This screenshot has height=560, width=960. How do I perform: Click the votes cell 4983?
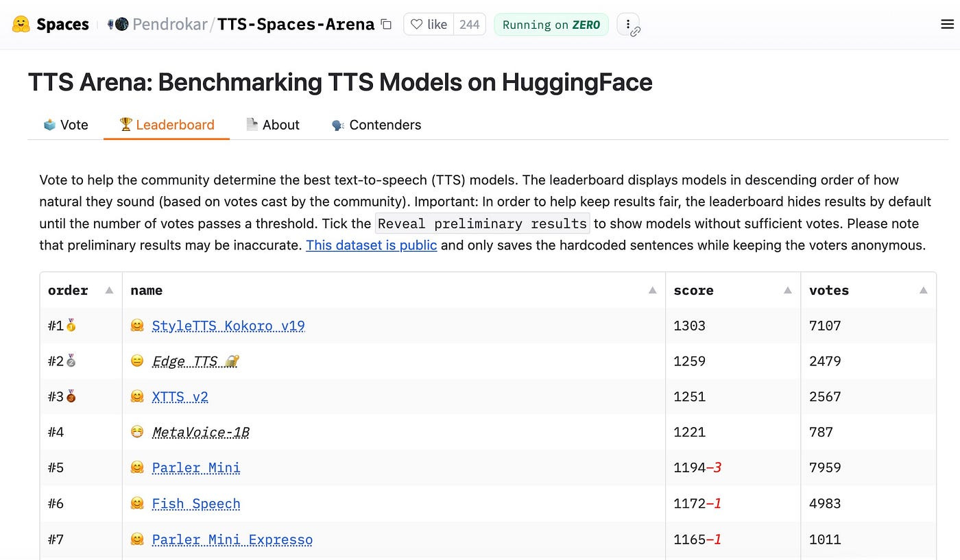[x=869, y=504]
